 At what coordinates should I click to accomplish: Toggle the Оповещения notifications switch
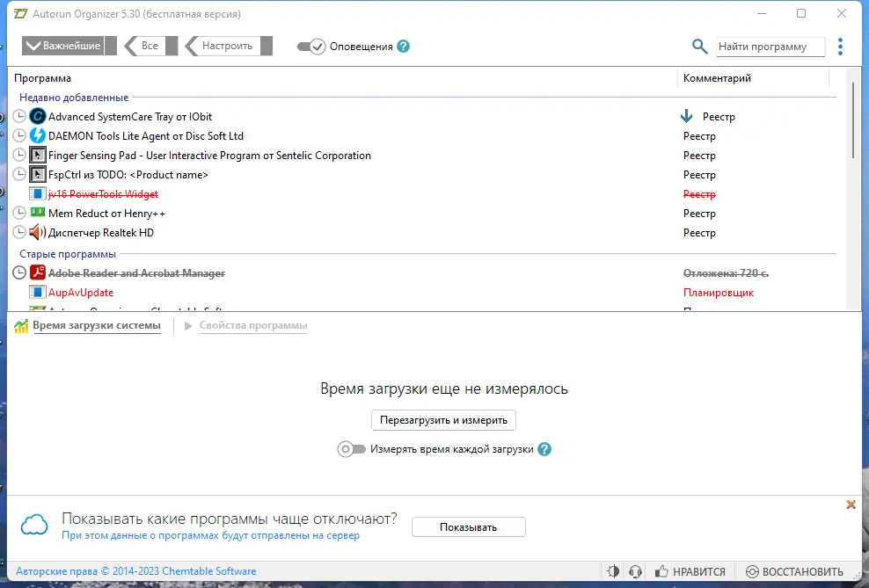point(310,47)
